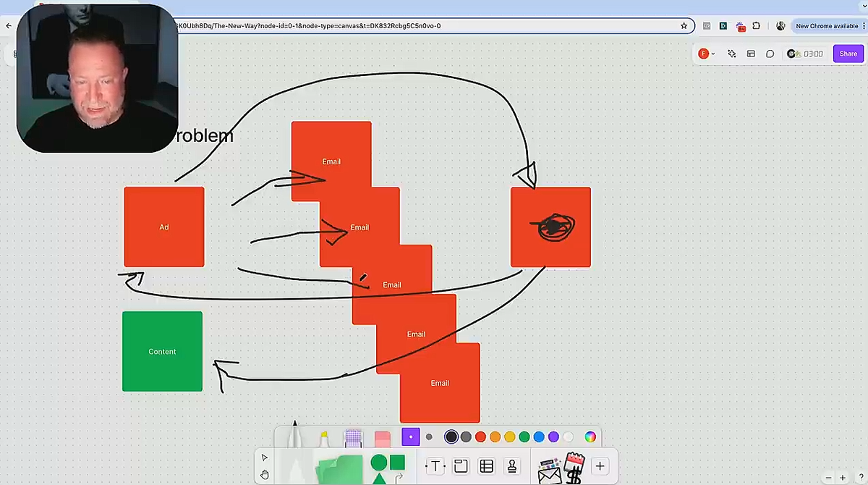The width and height of the screenshot is (868, 485).
Task: Go back with the browser arrow
Action: (9, 25)
